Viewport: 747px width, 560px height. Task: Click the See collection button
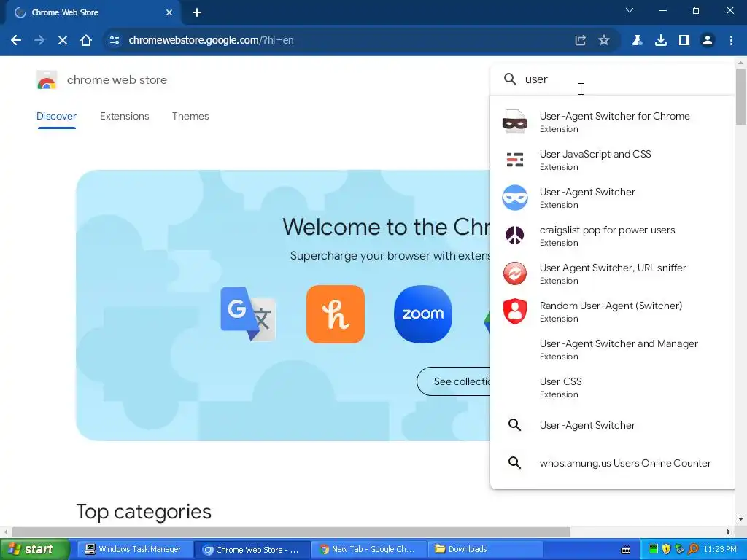click(454, 381)
